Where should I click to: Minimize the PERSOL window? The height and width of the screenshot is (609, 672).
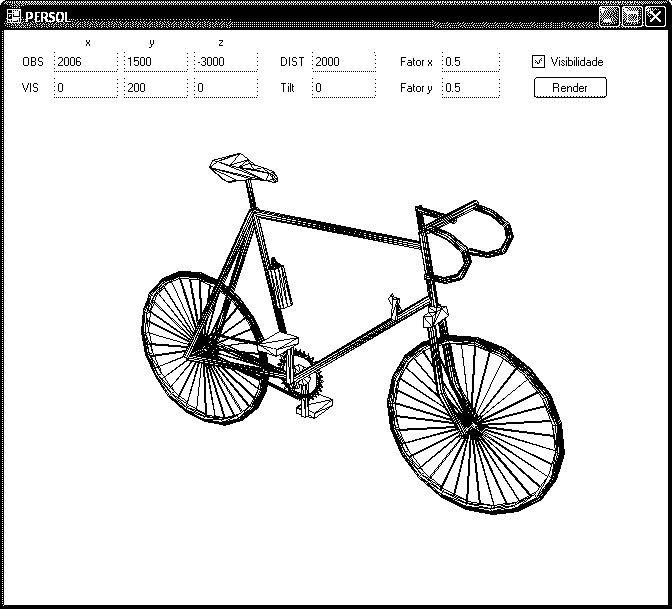point(609,15)
